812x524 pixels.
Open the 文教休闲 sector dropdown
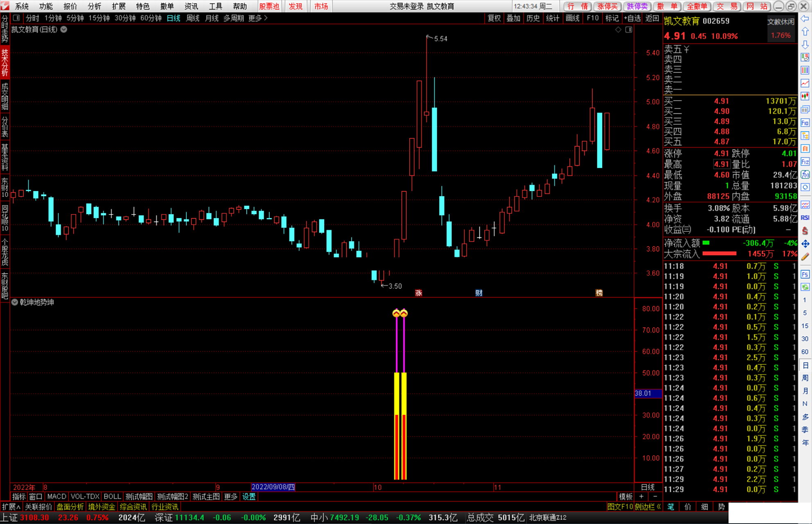point(781,22)
